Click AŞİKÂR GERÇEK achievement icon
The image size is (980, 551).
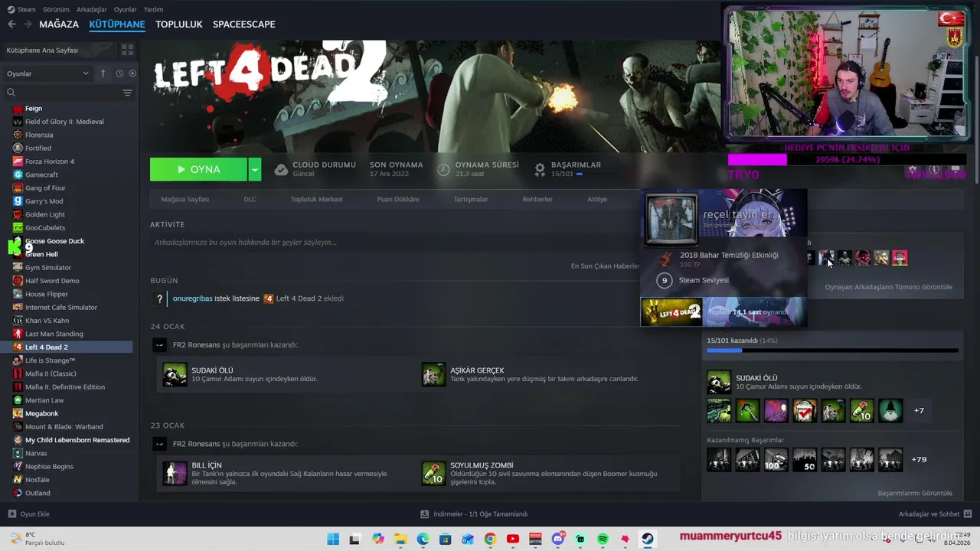coord(433,374)
